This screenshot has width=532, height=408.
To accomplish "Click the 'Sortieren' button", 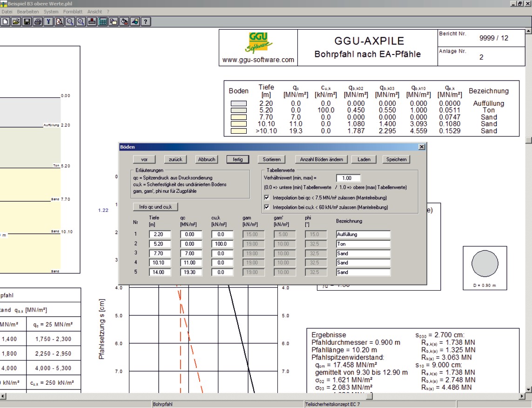I will tap(272, 160).
